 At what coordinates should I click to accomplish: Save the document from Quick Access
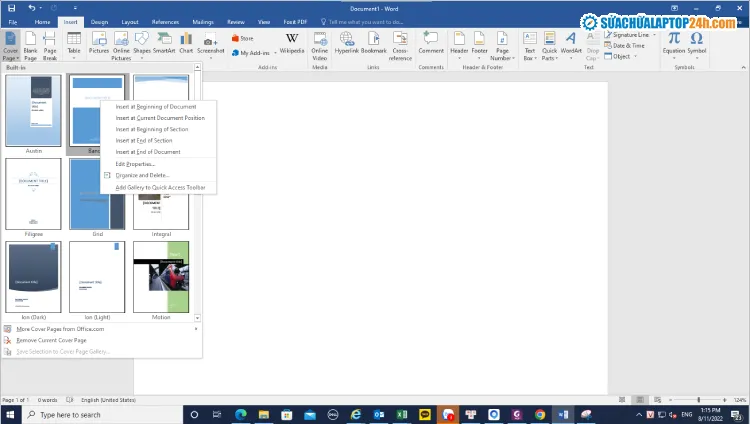click(x=11, y=8)
